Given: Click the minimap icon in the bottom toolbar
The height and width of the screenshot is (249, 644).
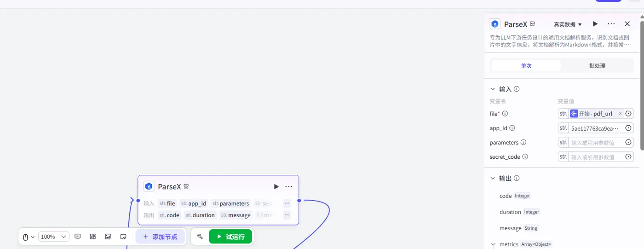Looking at the screenshot, I should coord(123,237).
